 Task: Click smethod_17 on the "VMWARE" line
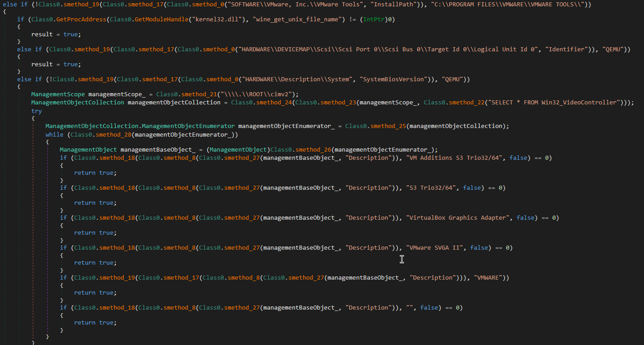(x=181, y=278)
